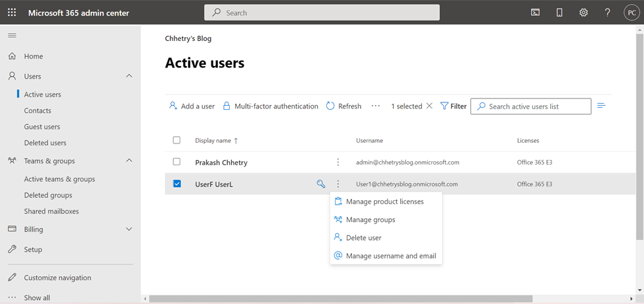
Task: Click the Licenses column header
Action: 528,141
